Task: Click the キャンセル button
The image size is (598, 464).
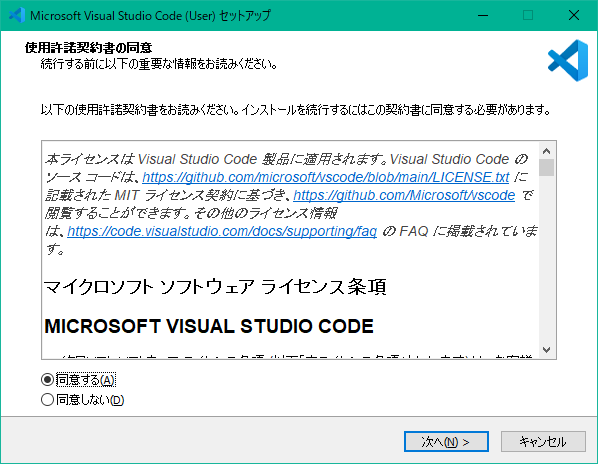Action: (543, 442)
